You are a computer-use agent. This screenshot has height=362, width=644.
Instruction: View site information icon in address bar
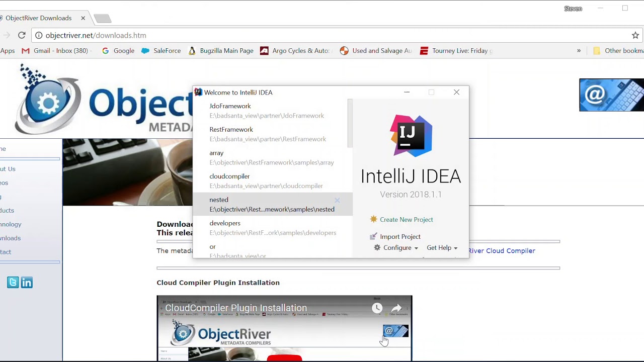pos(39,35)
